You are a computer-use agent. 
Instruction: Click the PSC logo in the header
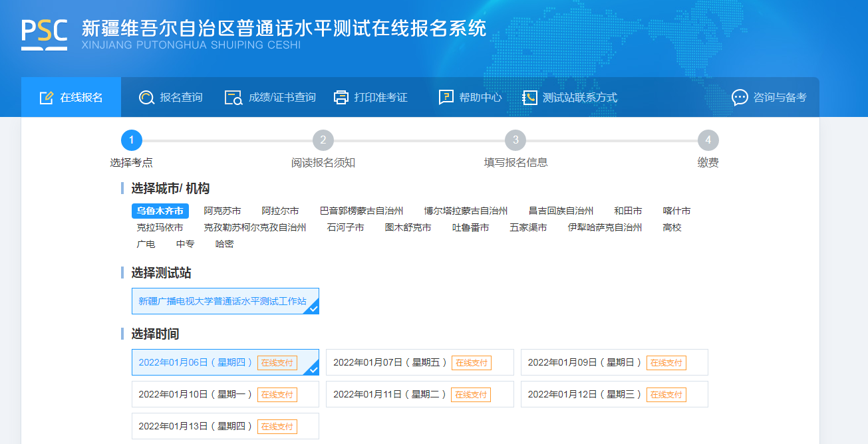tap(44, 33)
